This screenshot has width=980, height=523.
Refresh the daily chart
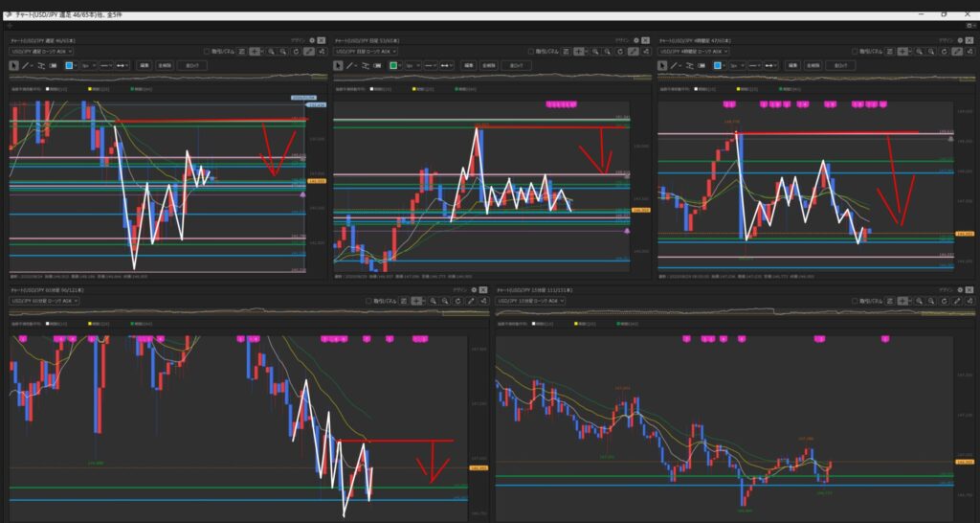(619, 52)
